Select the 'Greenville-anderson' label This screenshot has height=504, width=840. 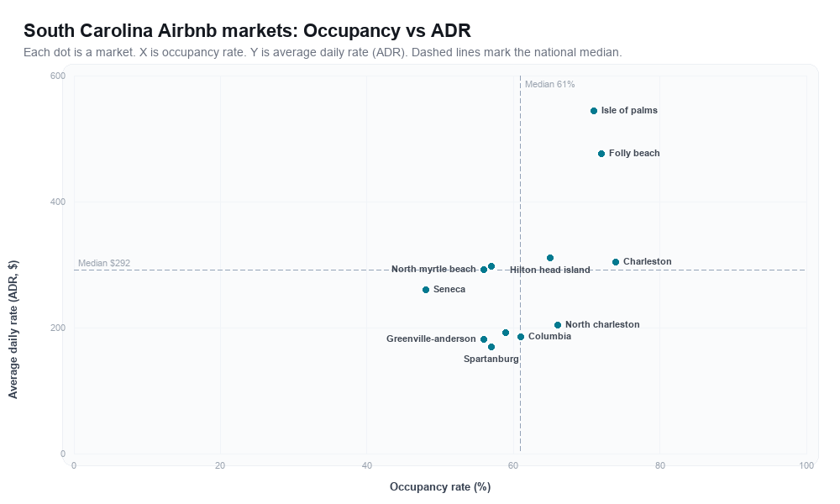(431, 339)
